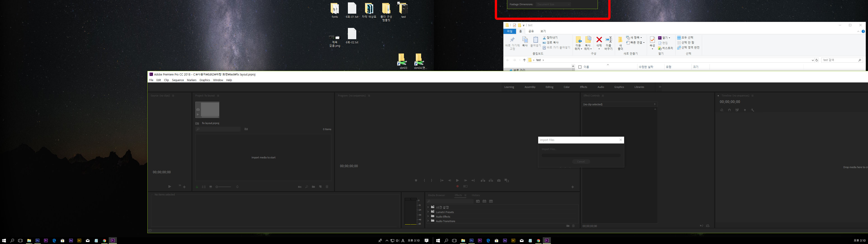Open Program monitor Button Editor plus icon
Image resolution: width=868 pixels, height=244 pixels.
coord(573,187)
